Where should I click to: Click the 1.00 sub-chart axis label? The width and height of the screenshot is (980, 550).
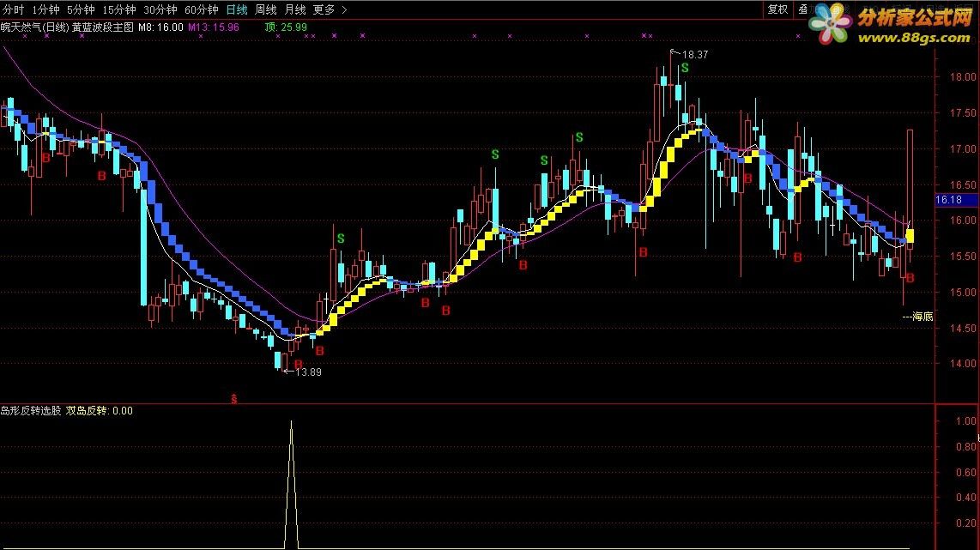[x=966, y=420]
